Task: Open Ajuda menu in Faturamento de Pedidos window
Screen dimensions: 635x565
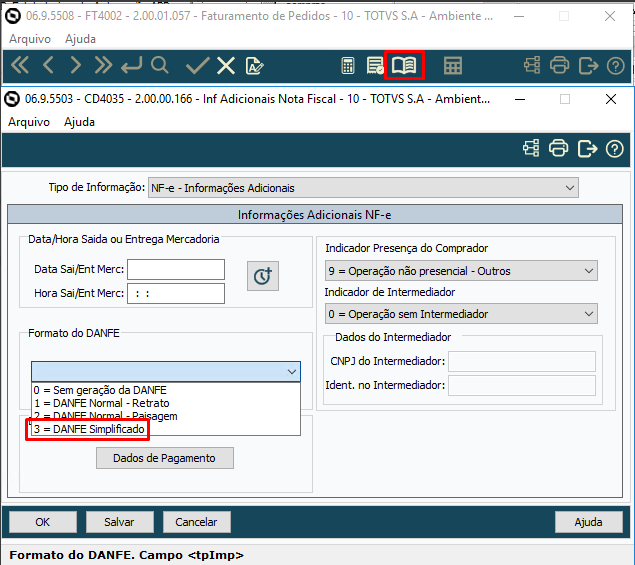Action: (x=81, y=39)
